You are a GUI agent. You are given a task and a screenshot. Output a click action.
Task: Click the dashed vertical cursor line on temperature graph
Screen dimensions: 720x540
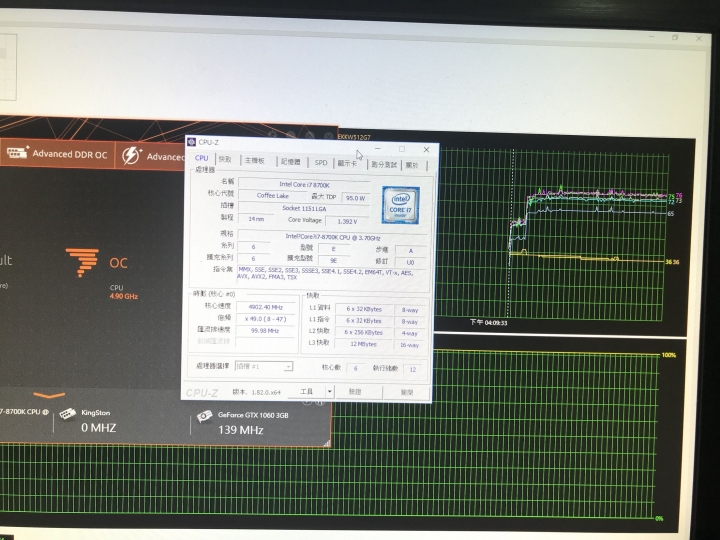point(511,233)
